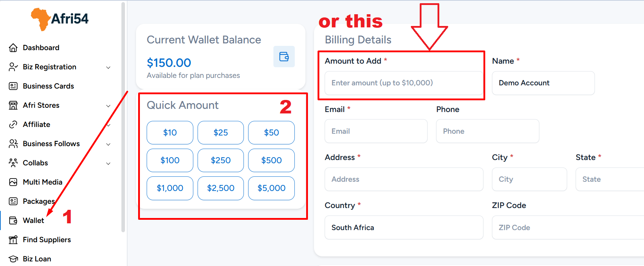Click the Afri Stores shop icon
This screenshot has width=644, height=266.
(x=13, y=105)
